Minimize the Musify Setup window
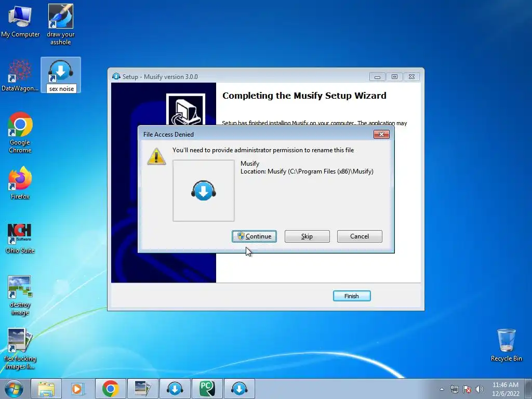 pyautogui.click(x=377, y=77)
